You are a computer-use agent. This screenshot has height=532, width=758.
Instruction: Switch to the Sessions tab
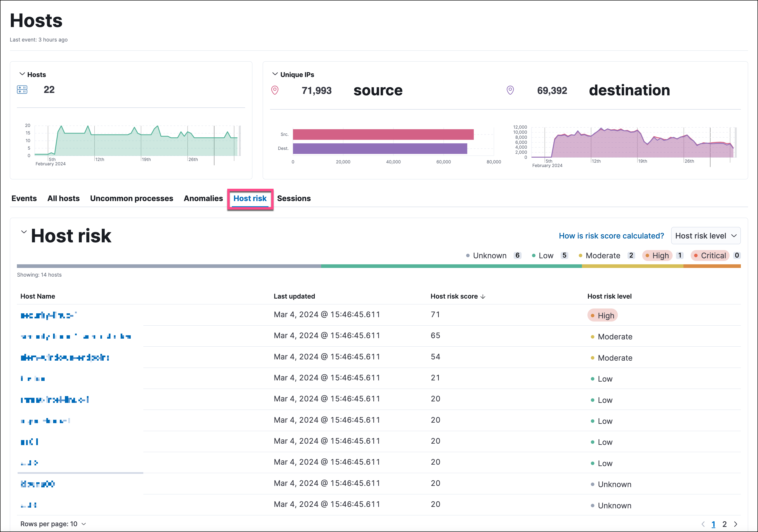pyautogui.click(x=294, y=198)
